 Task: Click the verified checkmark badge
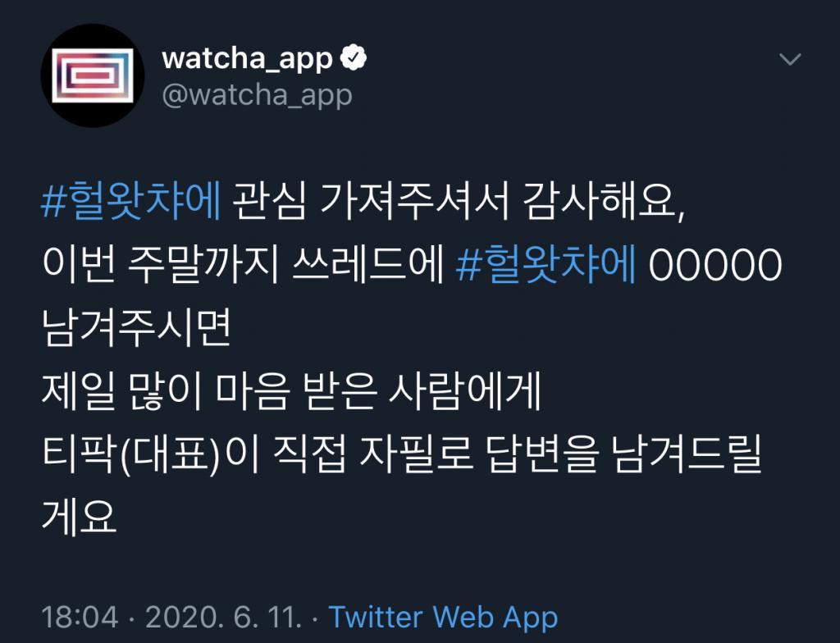[354, 58]
